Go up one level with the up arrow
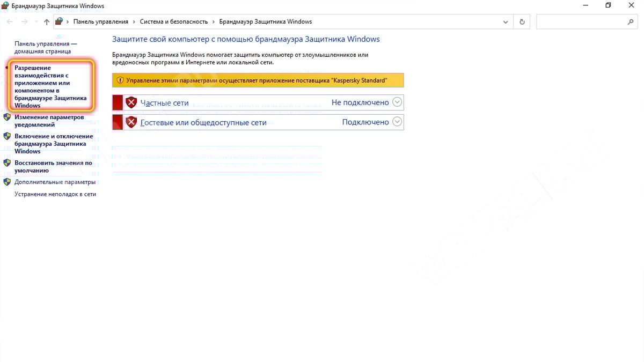The image size is (644, 362). tap(47, 22)
